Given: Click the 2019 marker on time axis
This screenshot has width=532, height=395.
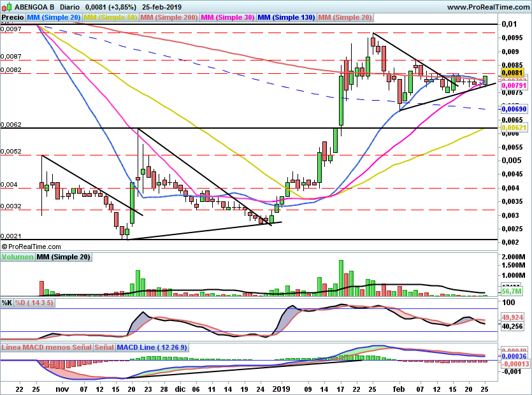Looking at the screenshot, I should pos(281,389).
